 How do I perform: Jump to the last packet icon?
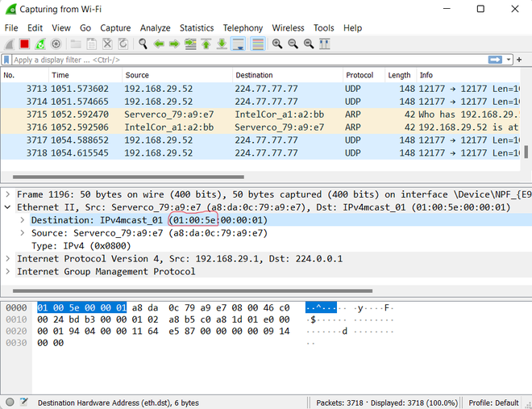coord(222,44)
